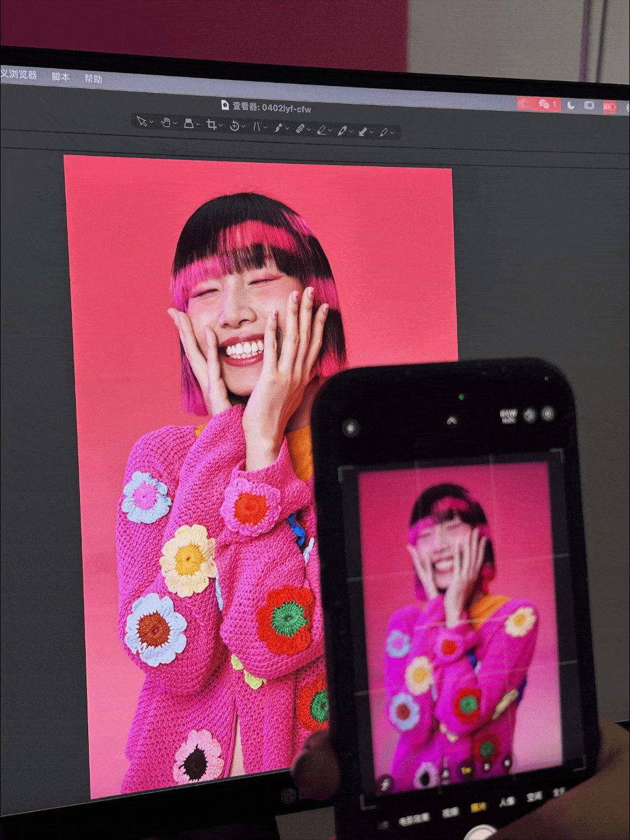
Task: Open the screen mirroring icon in the menu bar
Action: point(589,106)
